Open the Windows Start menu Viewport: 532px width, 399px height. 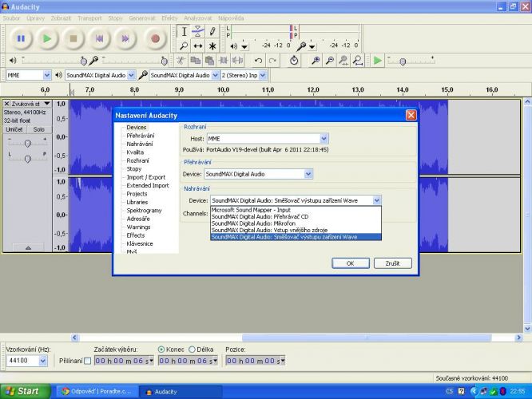(25, 392)
